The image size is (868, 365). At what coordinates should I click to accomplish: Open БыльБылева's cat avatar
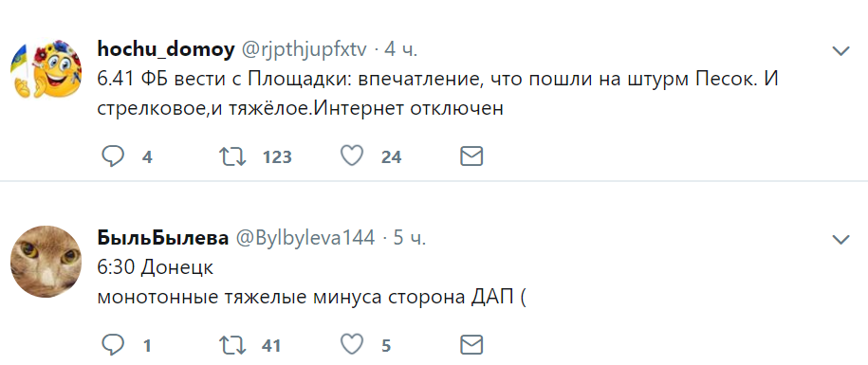pos(46,261)
